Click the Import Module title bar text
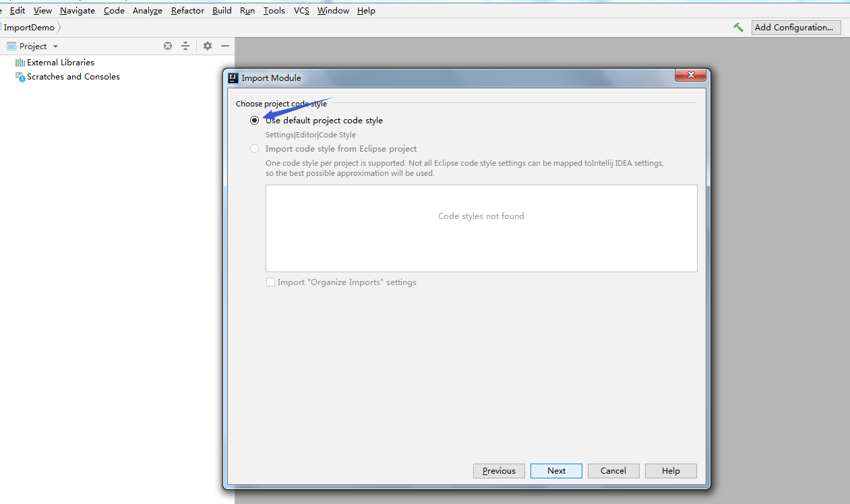This screenshot has height=504, width=850. (271, 78)
